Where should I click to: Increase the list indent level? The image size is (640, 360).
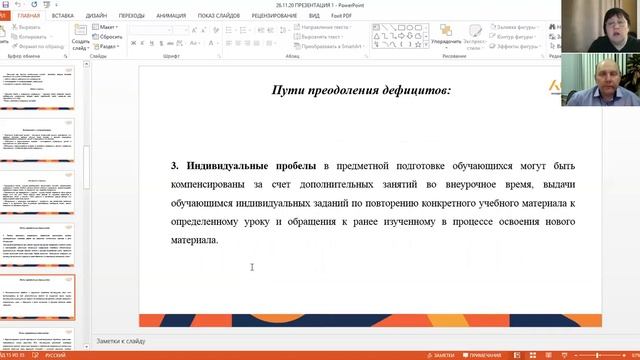click(270, 30)
